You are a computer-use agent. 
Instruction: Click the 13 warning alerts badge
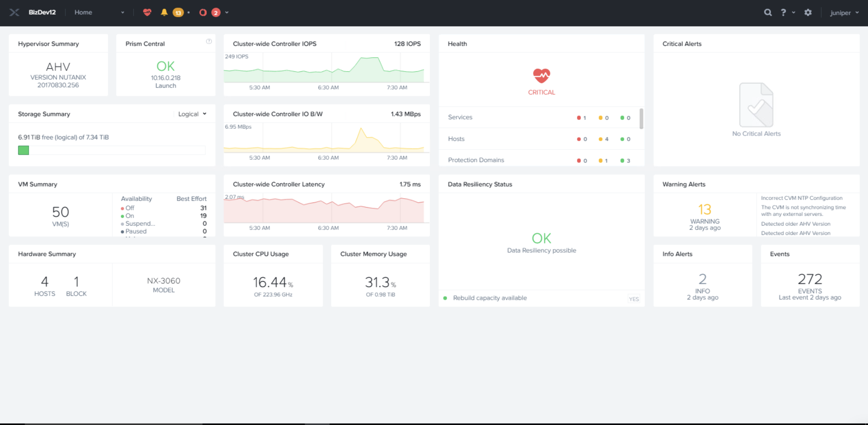pyautogui.click(x=178, y=13)
